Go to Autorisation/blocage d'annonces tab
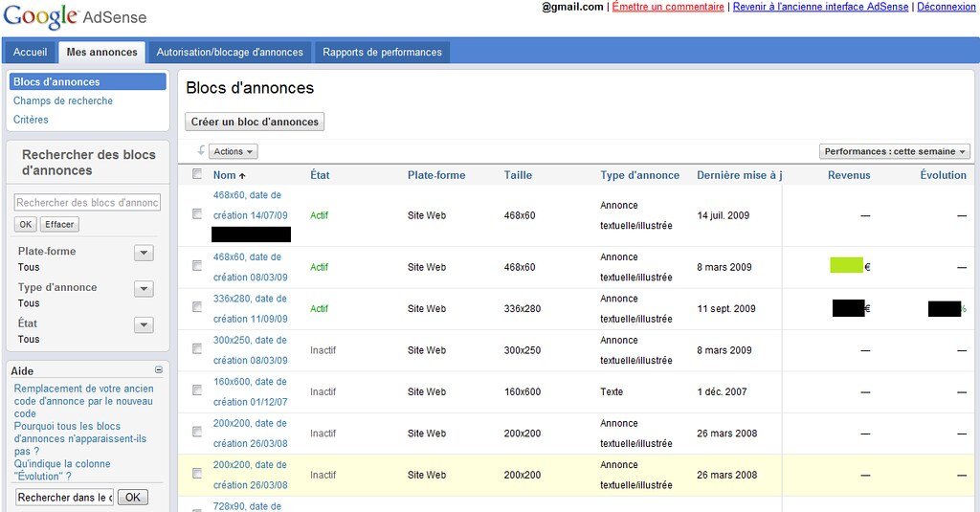Viewport: 980px width, 512px height. click(x=230, y=52)
